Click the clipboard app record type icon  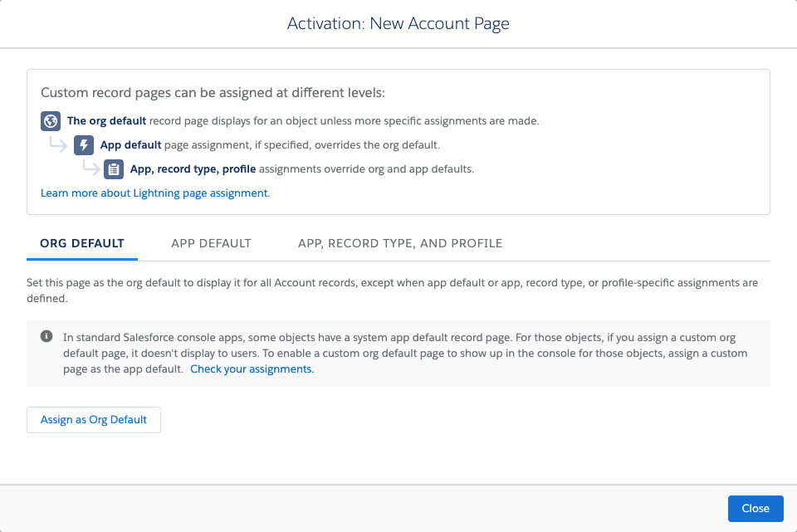click(x=114, y=168)
